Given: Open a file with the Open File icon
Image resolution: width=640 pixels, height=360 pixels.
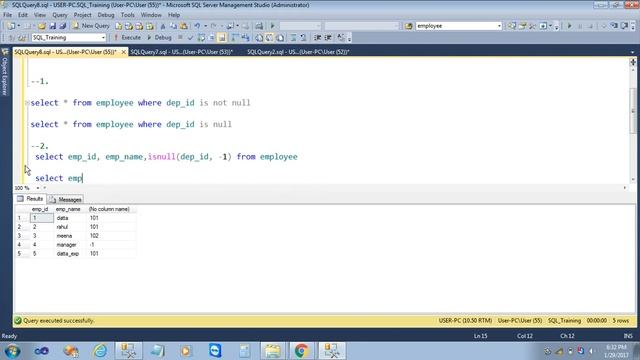Looking at the screenshot, I should (x=42, y=26).
